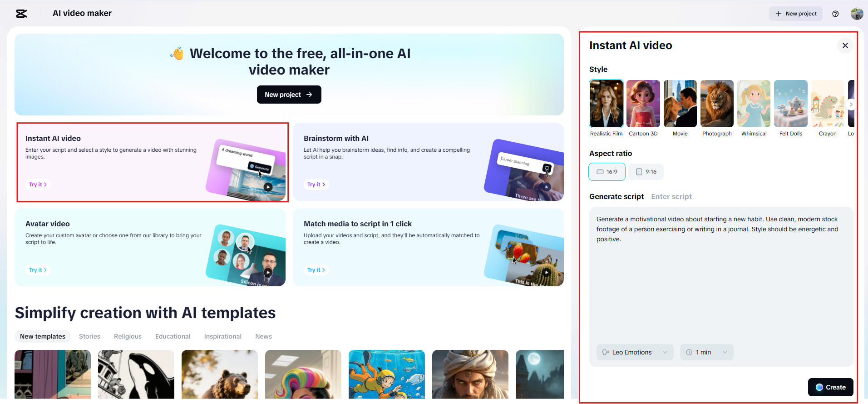Image resolution: width=868 pixels, height=404 pixels.
Task: Open the turbaned man template
Action: tap(470, 374)
